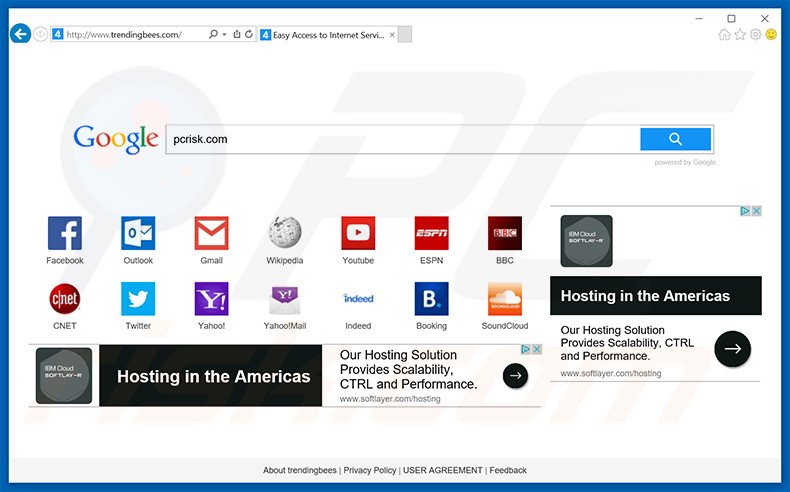Open the browser Home icon
The height and width of the screenshot is (492, 790).
(724, 34)
